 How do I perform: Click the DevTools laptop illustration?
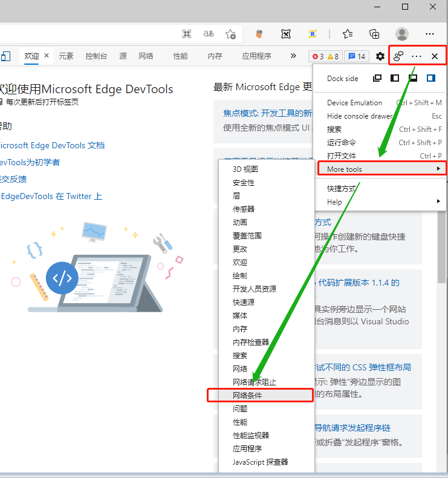(x=97, y=267)
